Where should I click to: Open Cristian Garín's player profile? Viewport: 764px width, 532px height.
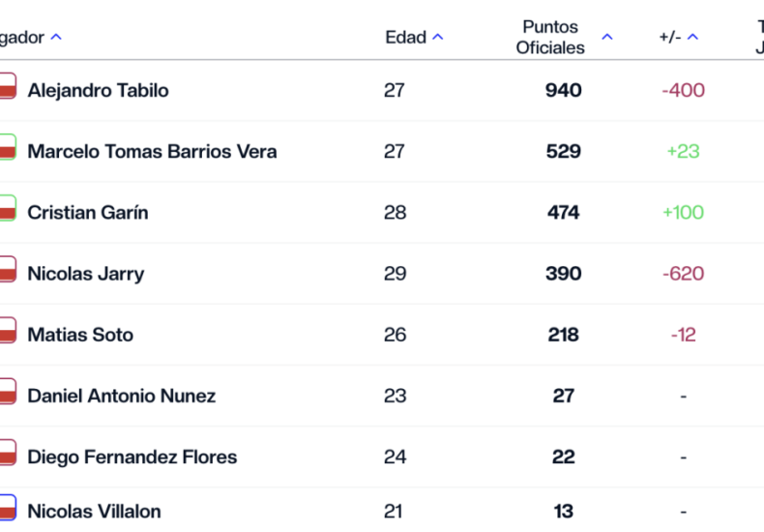pyautogui.click(x=88, y=213)
